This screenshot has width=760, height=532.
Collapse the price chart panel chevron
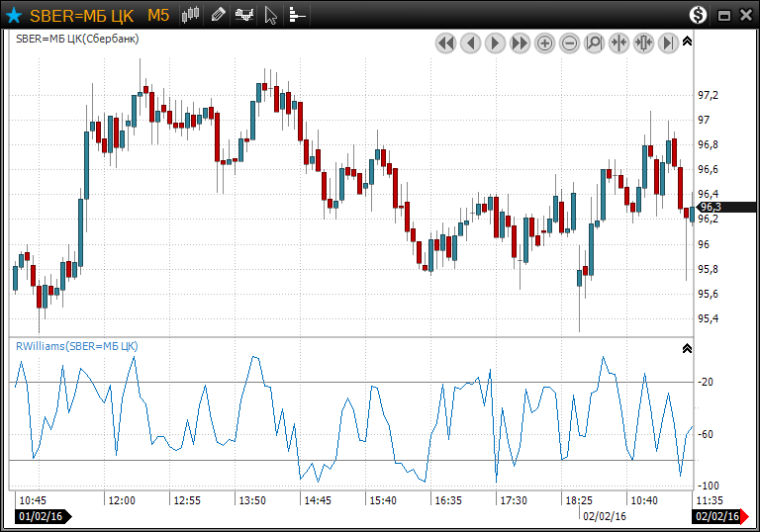(688, 42)
